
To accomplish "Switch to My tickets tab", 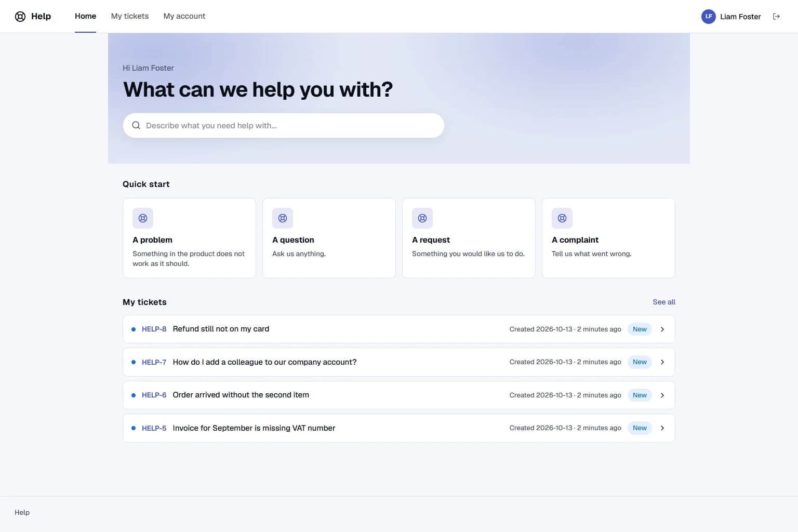I will coord(130,16).
